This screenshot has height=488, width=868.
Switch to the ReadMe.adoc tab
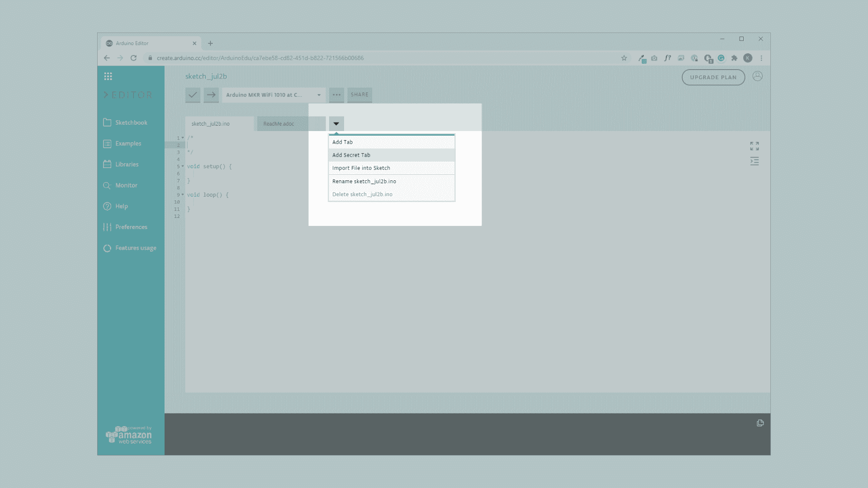(x=278, y=124)
